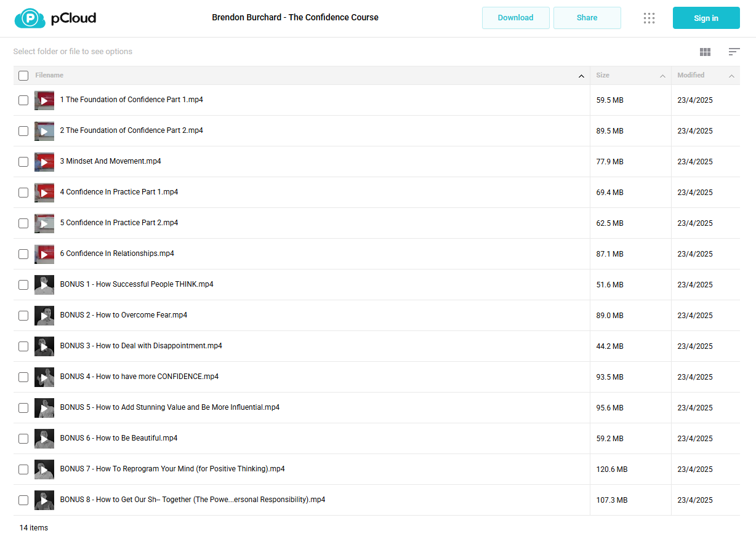Click the 107.3 MB size value
756x547 pixels.
point(612,500)
